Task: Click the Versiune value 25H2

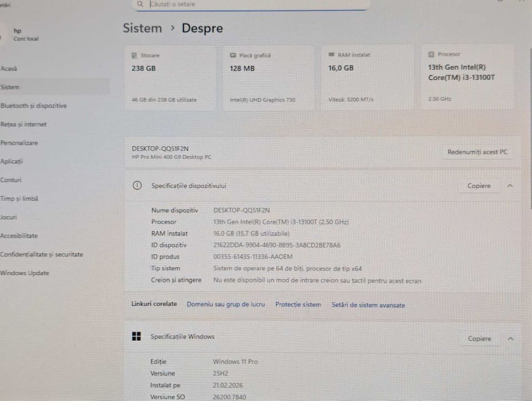Action: tap(220, 374)
